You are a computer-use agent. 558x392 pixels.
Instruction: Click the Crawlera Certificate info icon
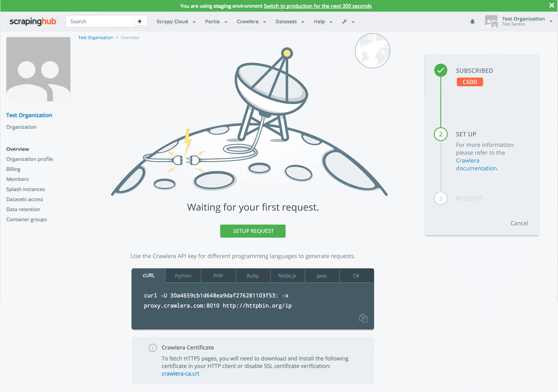pos(153,348)
